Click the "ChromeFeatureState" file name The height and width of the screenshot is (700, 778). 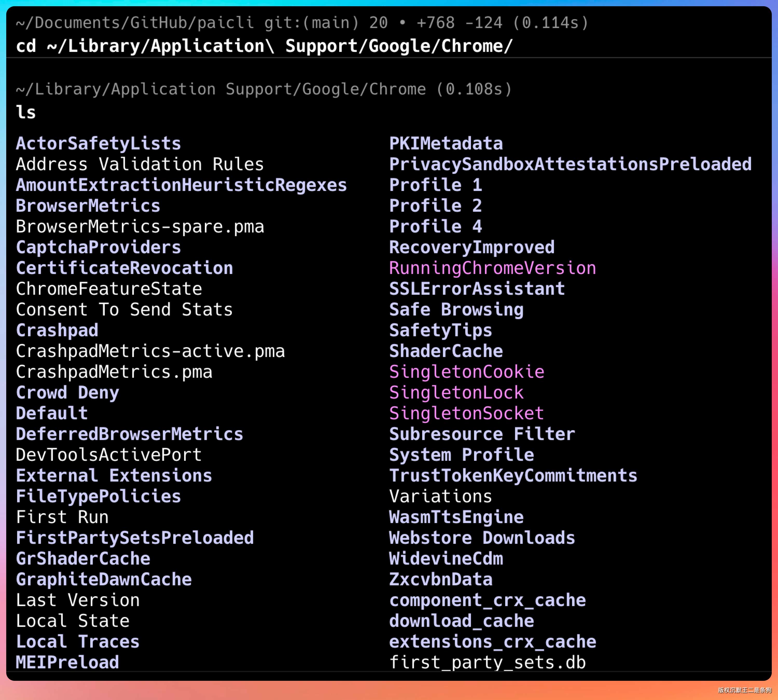click(109, 289)
